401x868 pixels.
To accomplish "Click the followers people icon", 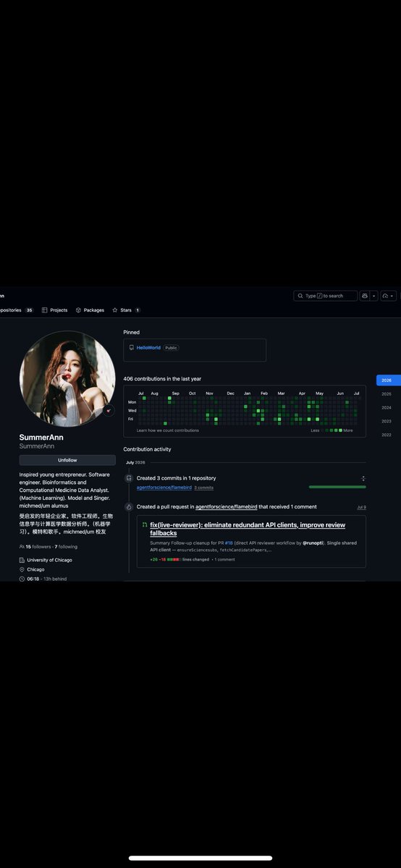I will tap(22, 547).
